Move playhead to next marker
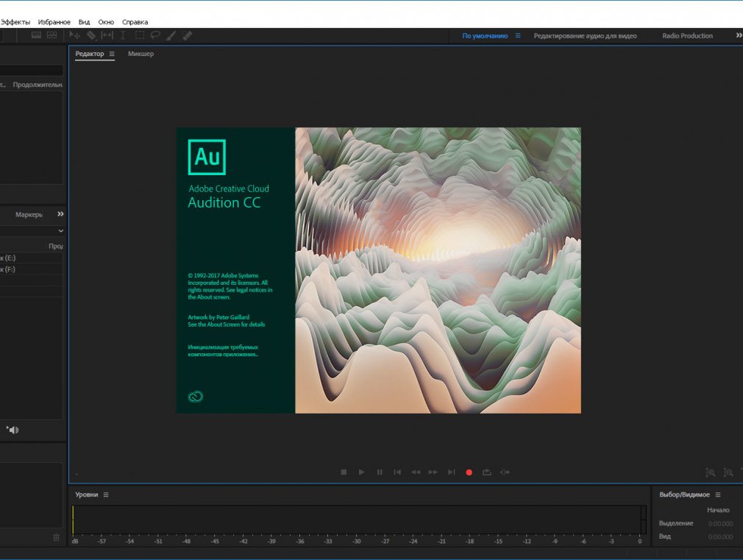This screenshot has height=560, width=743. 452,472
